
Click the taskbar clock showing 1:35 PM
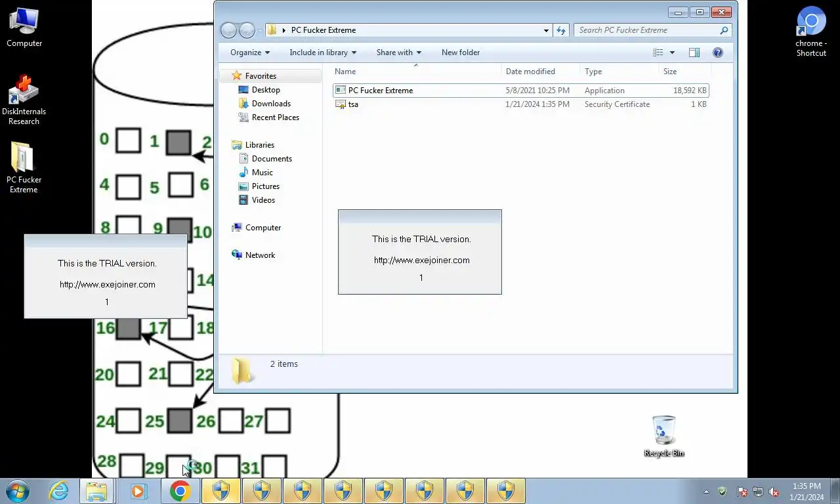pyautogui.click(x=807, y=492)
